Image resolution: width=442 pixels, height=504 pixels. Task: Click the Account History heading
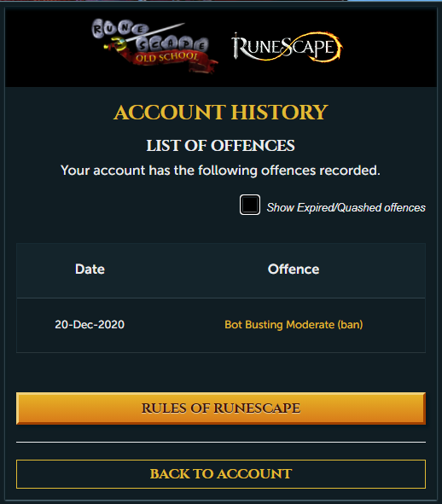pos(221,113)
